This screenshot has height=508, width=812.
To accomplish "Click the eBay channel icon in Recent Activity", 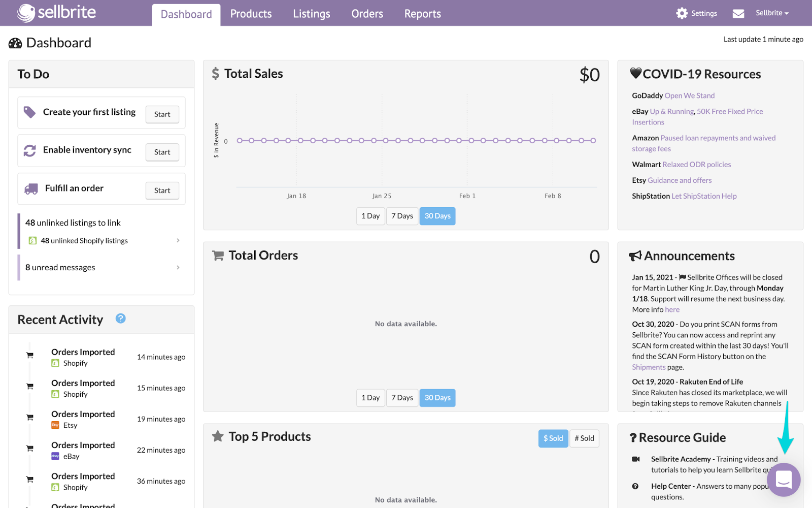I will (55, 456).
